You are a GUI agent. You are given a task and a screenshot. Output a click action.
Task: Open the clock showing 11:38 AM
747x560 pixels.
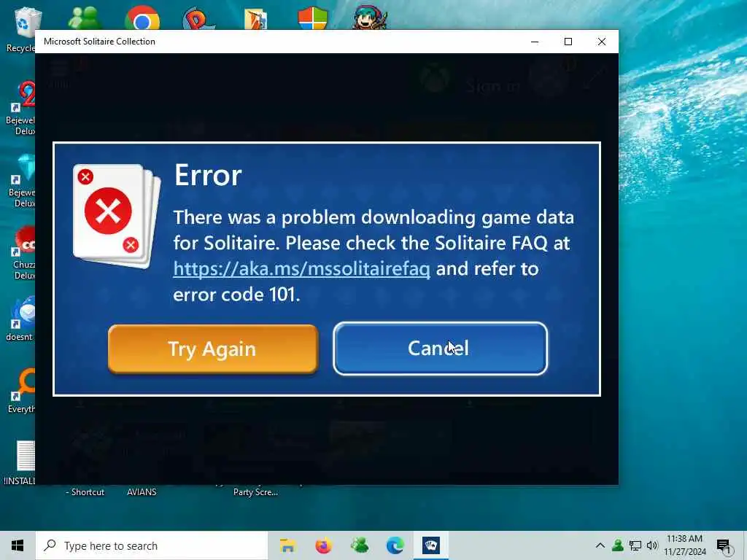(x=684, y=545)
